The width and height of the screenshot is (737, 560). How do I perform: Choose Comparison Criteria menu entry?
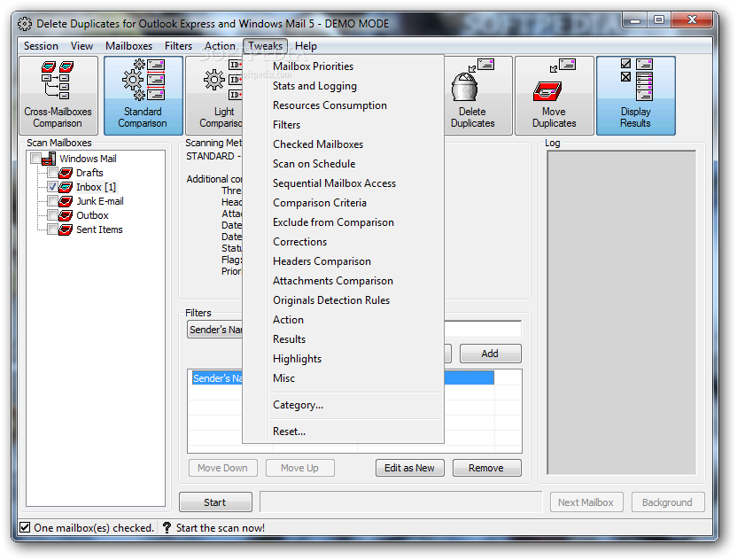point(343,203)
